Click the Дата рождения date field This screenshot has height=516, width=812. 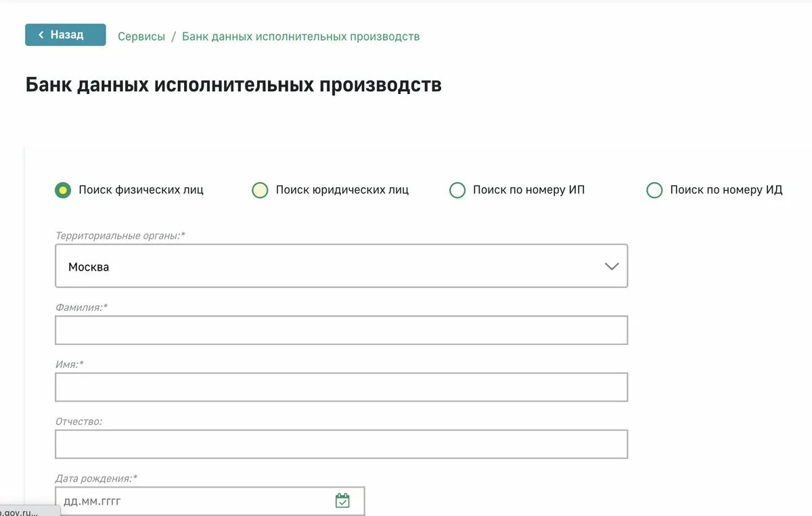coord(210,501)
